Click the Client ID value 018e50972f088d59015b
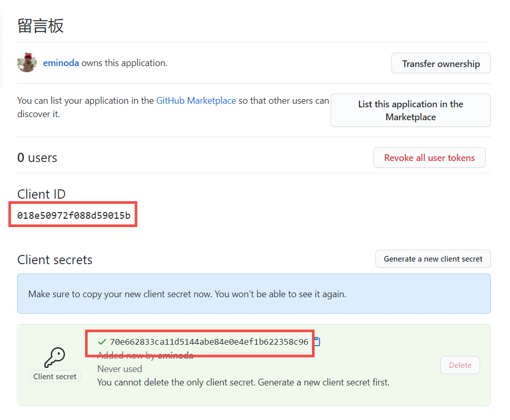510x420 pixels. coord(74,215)
